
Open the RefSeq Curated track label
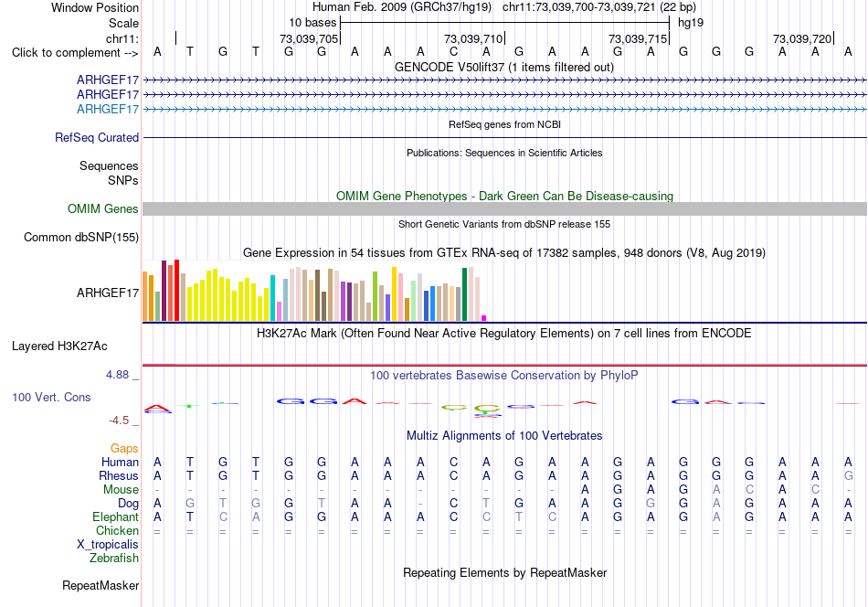(96, 137)
